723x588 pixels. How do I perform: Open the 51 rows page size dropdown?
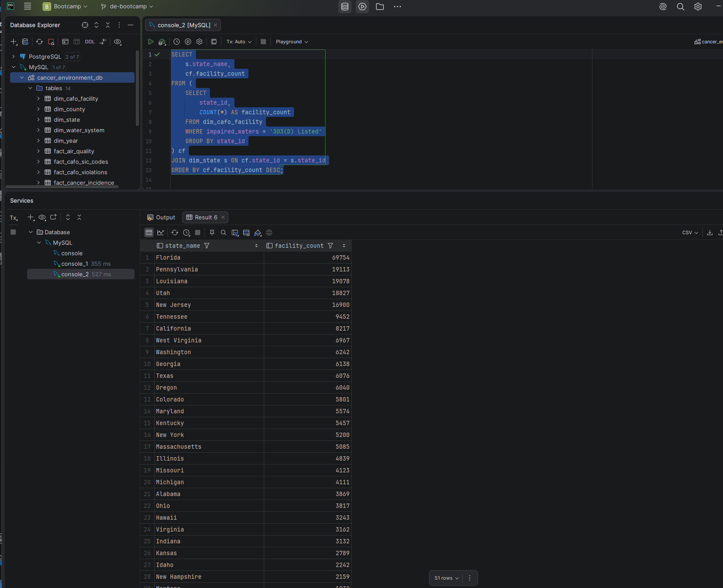click(447, 578)
